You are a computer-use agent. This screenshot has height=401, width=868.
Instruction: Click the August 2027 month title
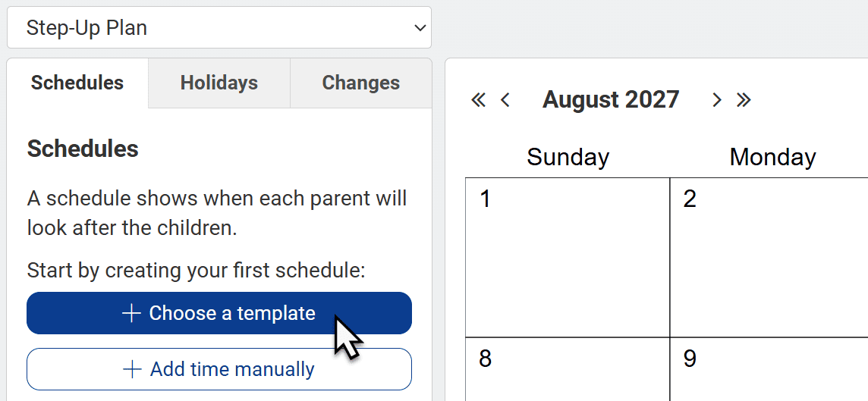click(x=611, y=100)
